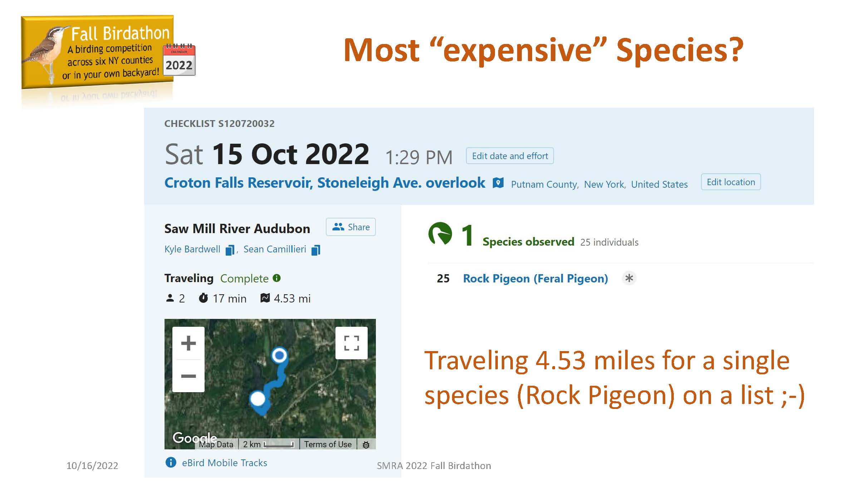Image resolution: width=868 pixels, height=488 pixels.
Task: Open Croton Falls Reservoir location link
Action: [x=325, y=183]
